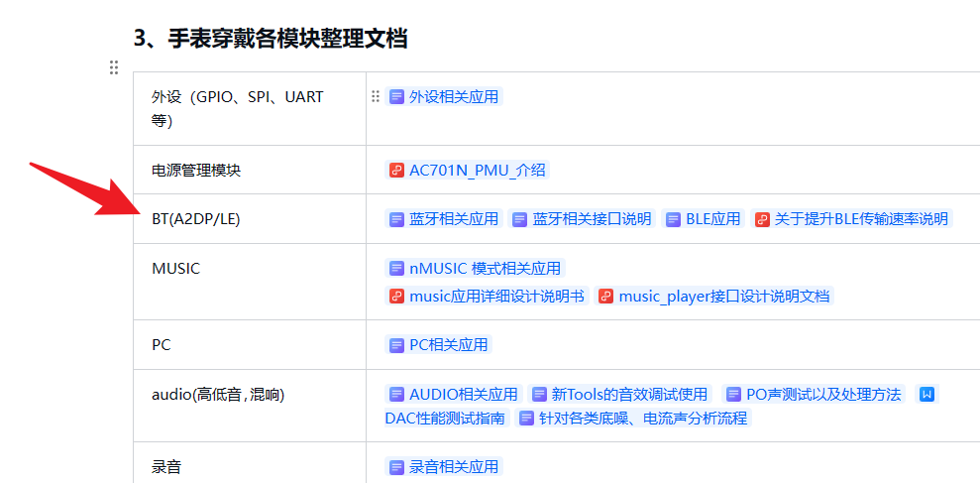The image size is (980, 483).
Task: Click the 录音 row label cell
Action: (x=250, y=463)
